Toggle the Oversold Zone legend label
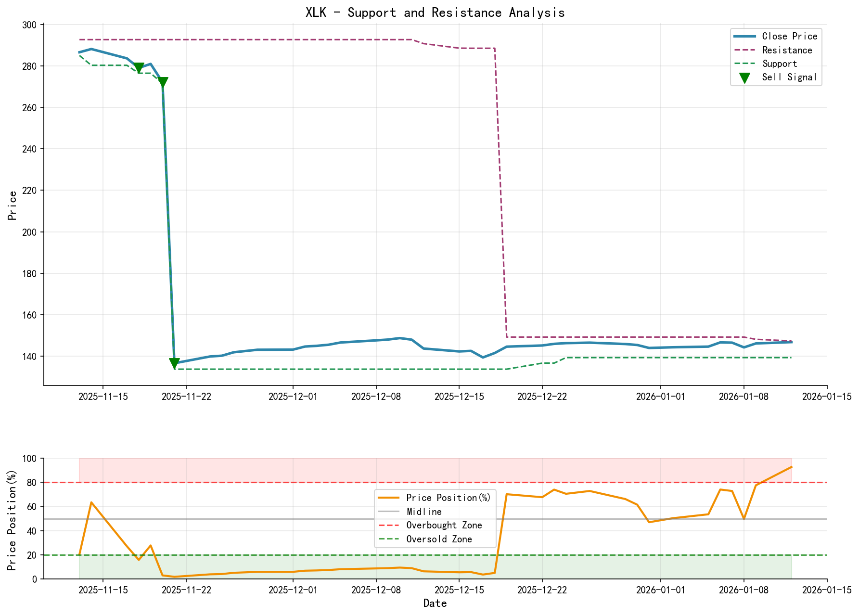This screenshot has height=616, width=859. 439,539
